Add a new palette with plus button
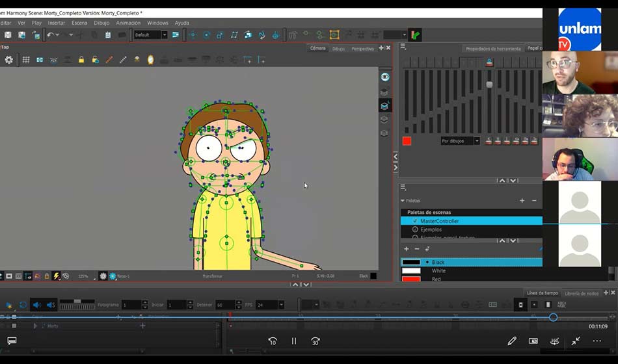Screen dimensions: 618x364 [522, 200]
